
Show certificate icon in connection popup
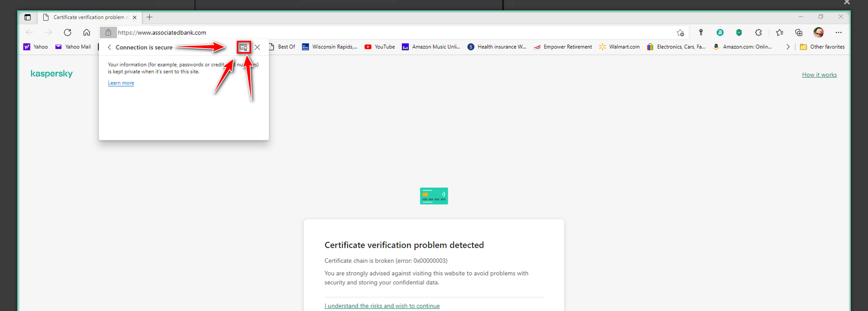[244, 47]
